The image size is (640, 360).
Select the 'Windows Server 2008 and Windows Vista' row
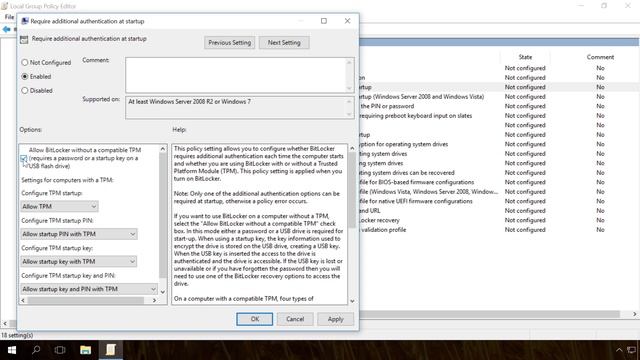pyautogui.click(x=499, y=97)
